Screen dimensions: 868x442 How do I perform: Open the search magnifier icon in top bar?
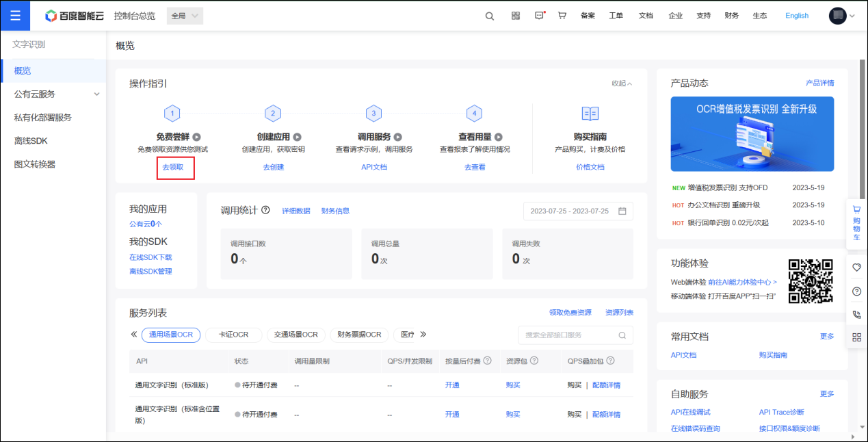tap(489, 15)
